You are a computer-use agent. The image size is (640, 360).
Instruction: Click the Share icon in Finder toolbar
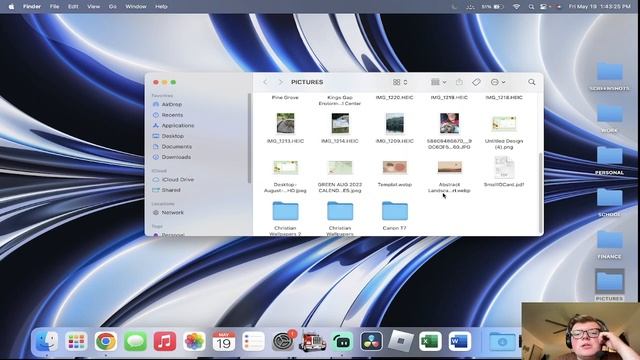coord(459,82)
